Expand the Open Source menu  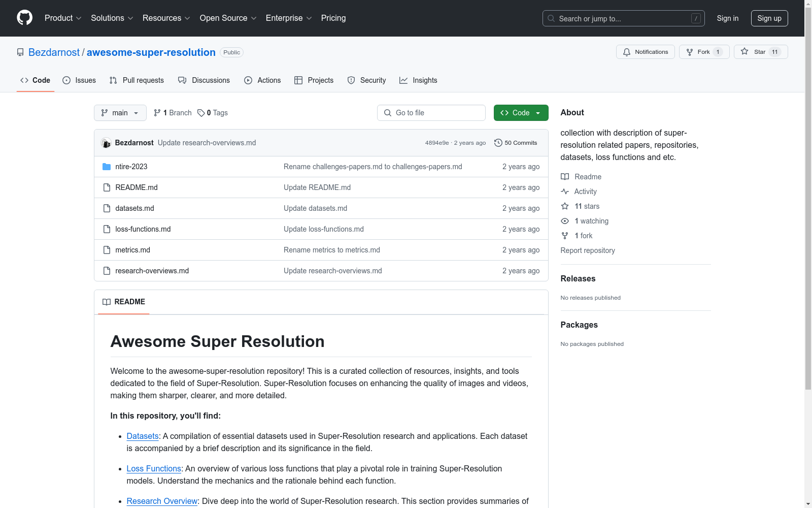pos(228,18)
